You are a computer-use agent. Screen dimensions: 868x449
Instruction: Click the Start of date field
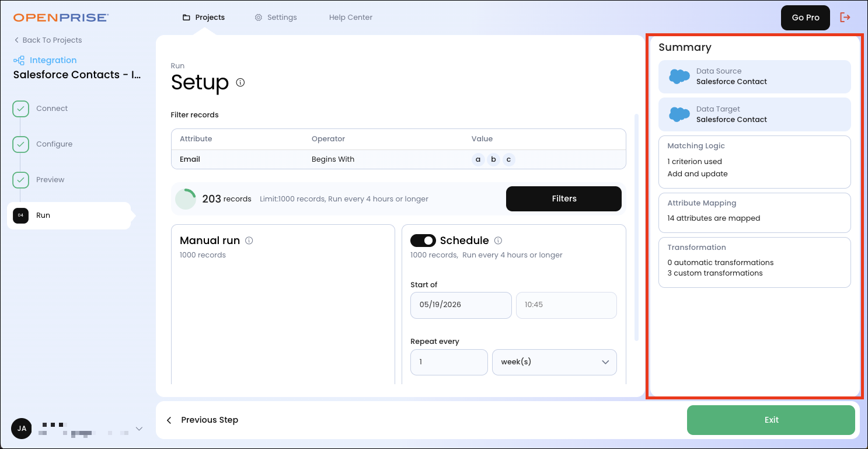coord(461,305)
